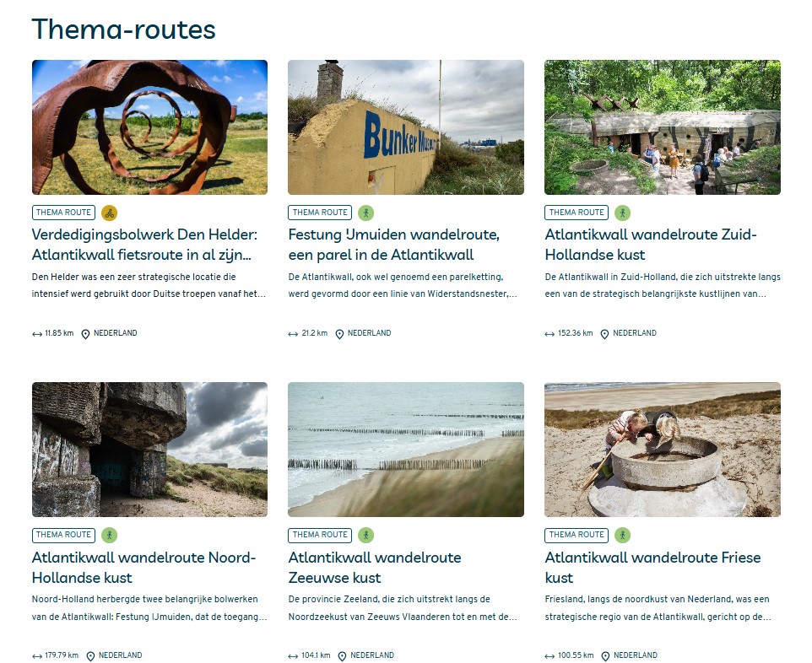This screenshot has height=663, width=812.
Task: Click the THEMA ROUTE tag on the Den Helder card
Action: (x=63, y=213)
